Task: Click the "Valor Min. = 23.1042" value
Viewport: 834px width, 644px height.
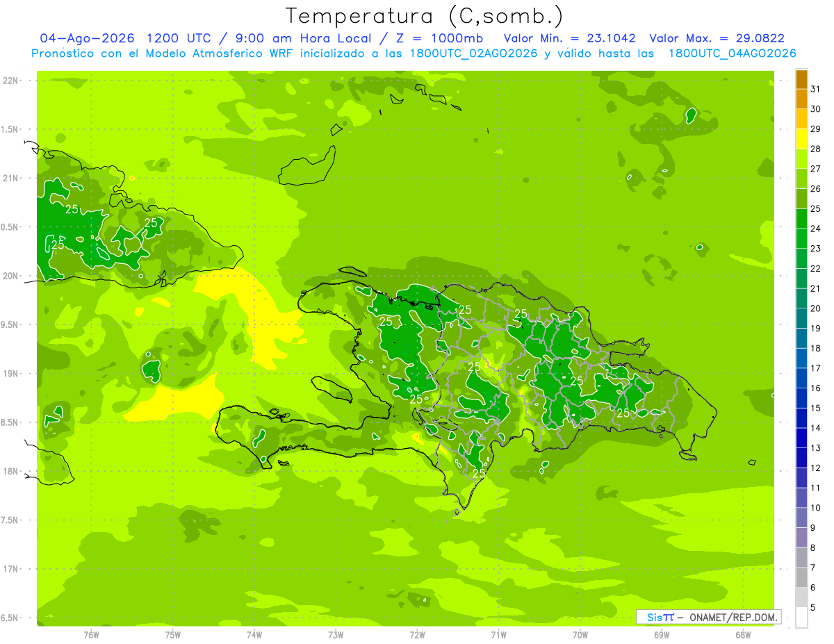Action: pyautogui.click(x=571, y=38)
